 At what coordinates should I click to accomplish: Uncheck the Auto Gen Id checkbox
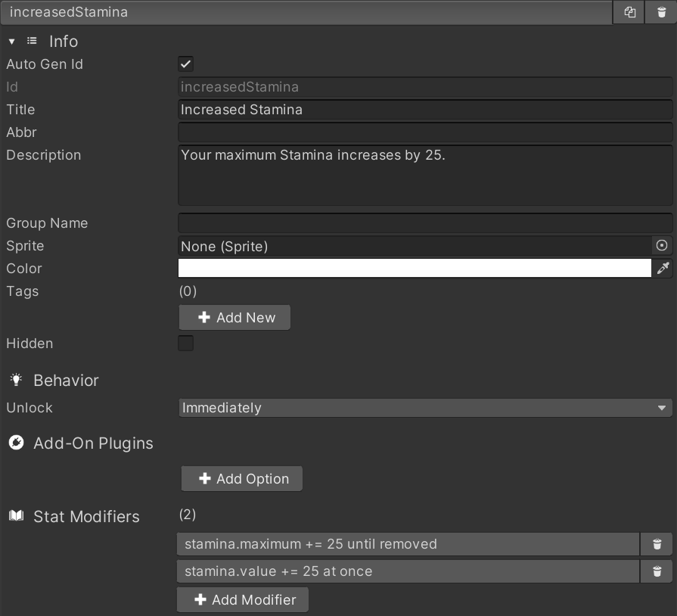tap(185, 64)
